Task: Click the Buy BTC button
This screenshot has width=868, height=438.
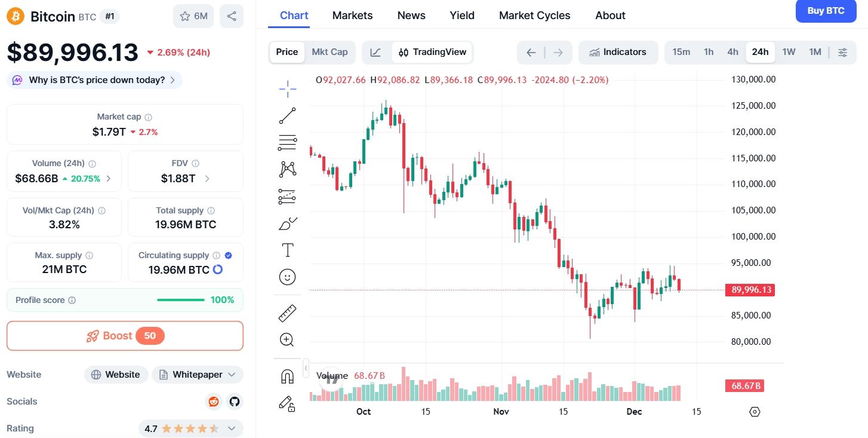Action: [x=826, y=11]
